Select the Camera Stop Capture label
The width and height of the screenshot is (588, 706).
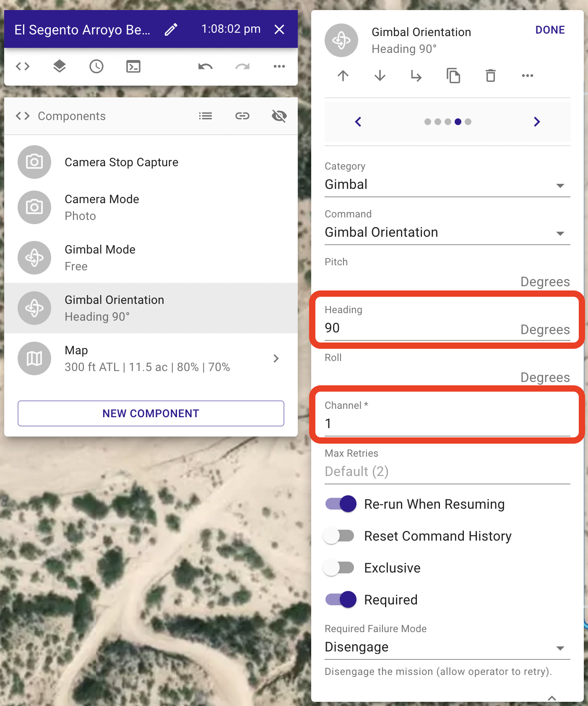tap(122, 162)
